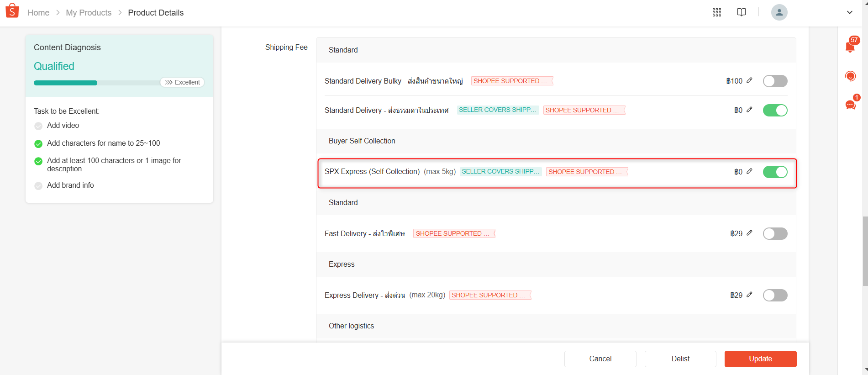
Task: Edit Express Delivery ฿29 fee pencil
Action: pos(749,295)
